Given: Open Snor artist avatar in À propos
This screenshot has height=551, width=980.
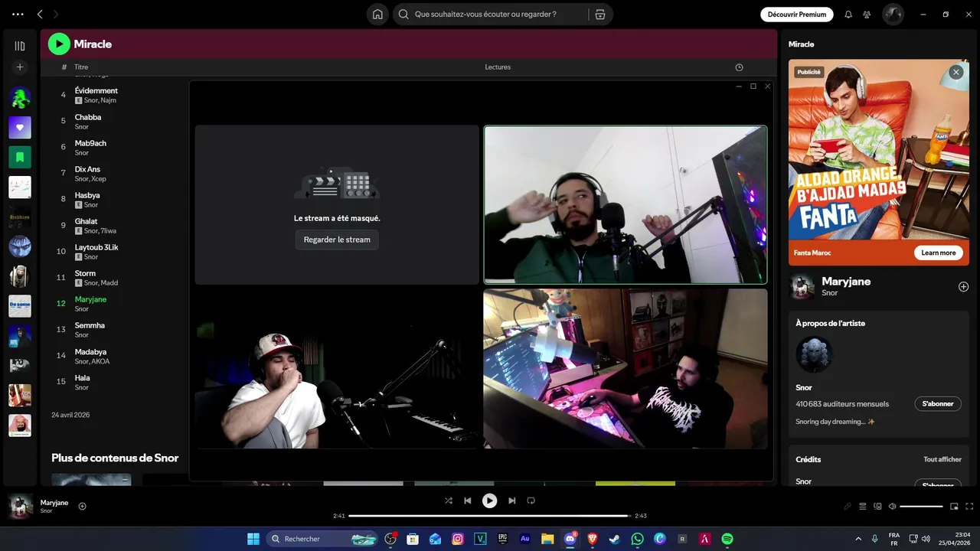Looking at the screenshot, I should pyautogui.click(x=814, y=354).
